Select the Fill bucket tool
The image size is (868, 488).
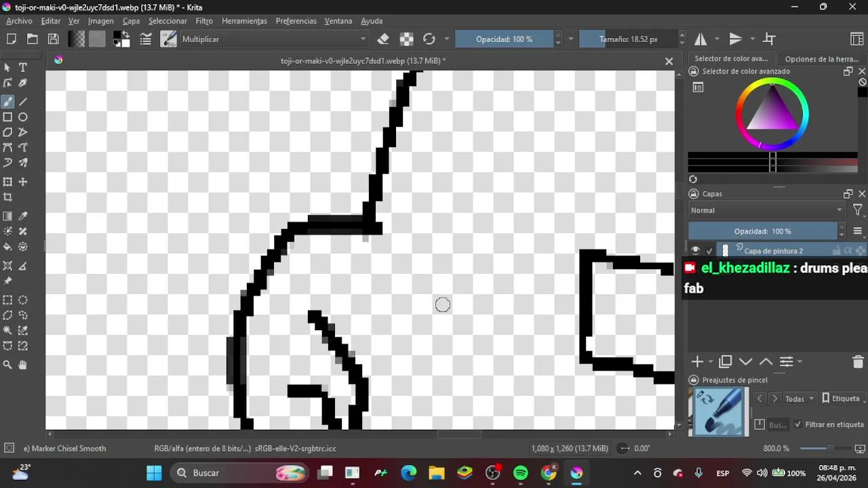[x=7, y=247]
